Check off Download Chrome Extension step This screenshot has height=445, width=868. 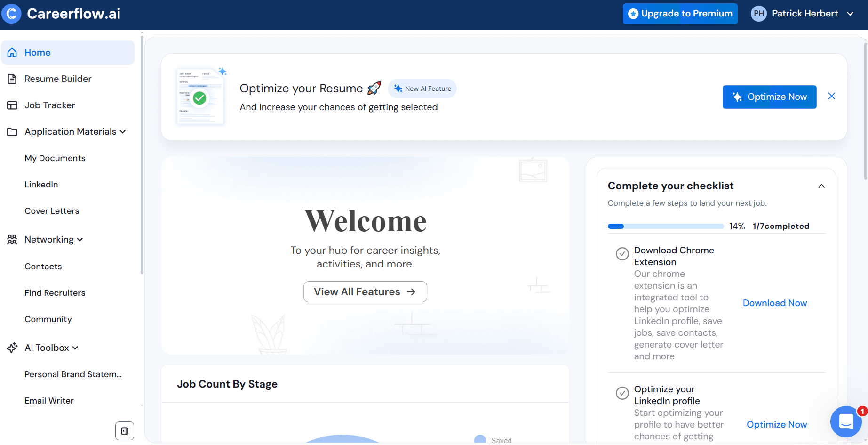pyautogui.click(x=622, y=254)
